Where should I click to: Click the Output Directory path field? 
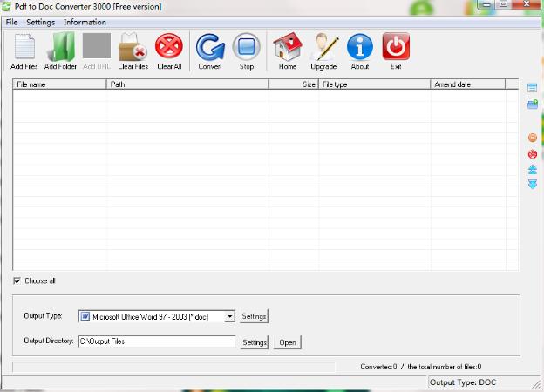(x=157, y=341)
